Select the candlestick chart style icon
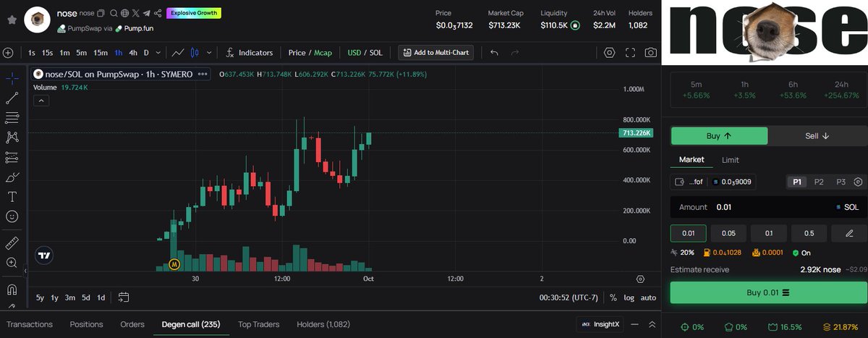The height and width of the screenshot is (338, 868). click(195, 53)
